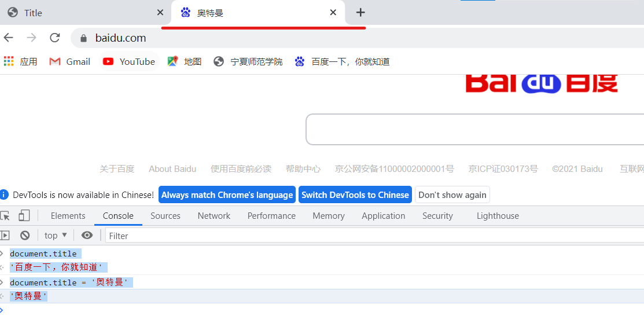Reload the baidu.com page
This screenshot has width=644, height=334.
coord(54,38)
